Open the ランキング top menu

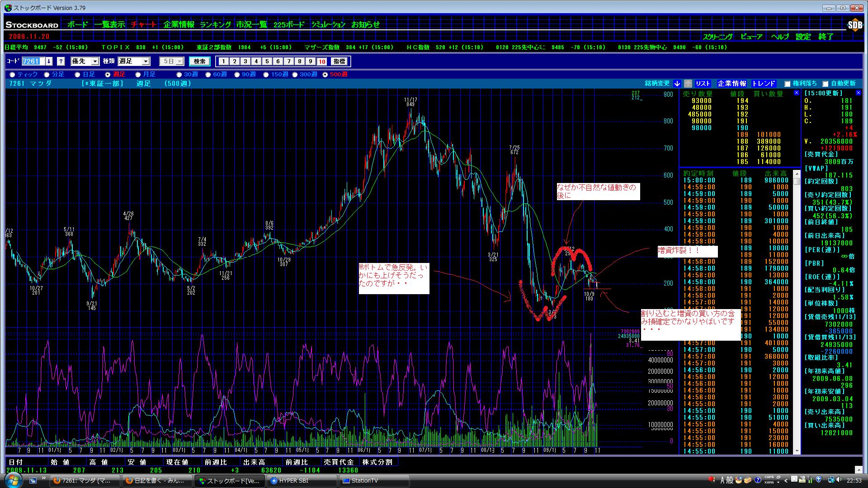coord(215,25)
